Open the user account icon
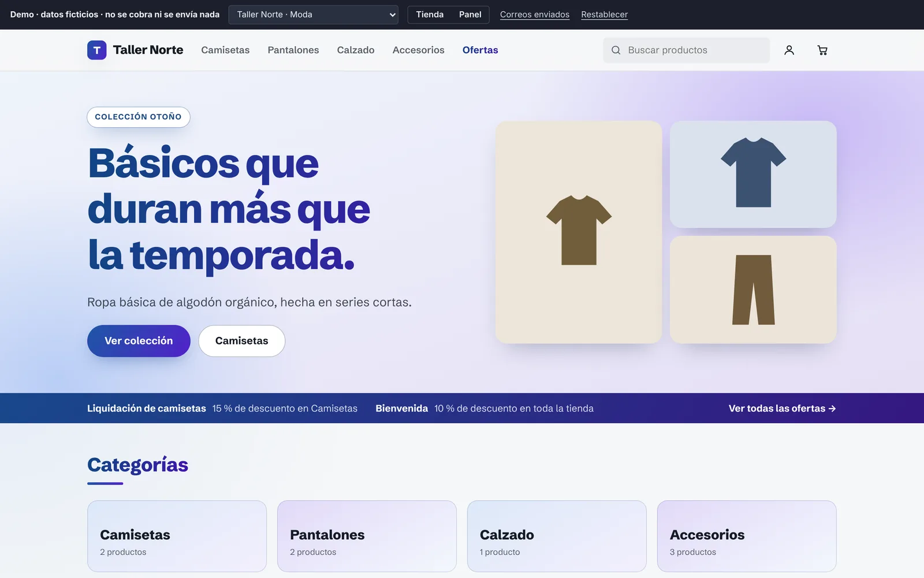The height and width of the screenshot is (578, 924). pos(789,50)
